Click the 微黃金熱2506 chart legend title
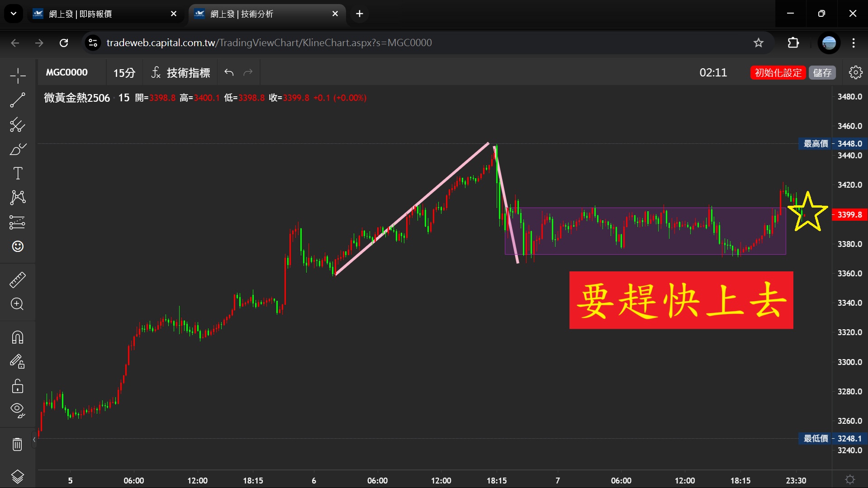Viewport: 868px width, 488px height. [77, 98]
